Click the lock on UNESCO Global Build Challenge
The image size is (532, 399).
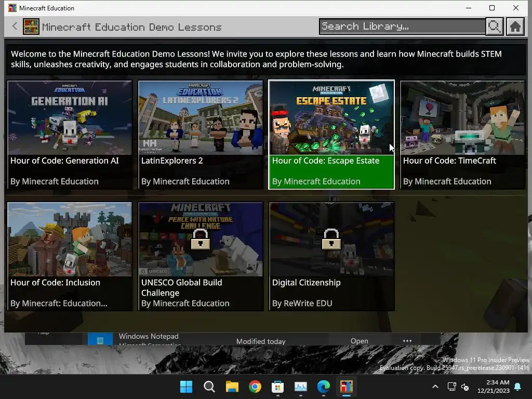coord(200,240)
